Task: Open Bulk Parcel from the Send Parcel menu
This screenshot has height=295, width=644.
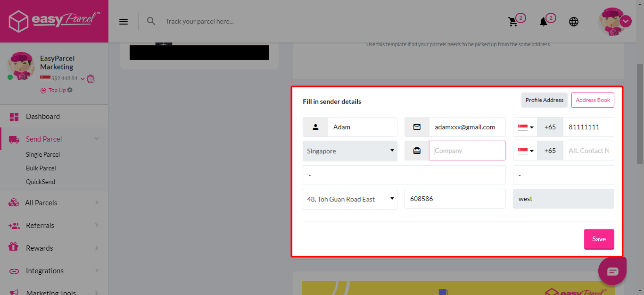Action: pyautogui.click(x=41, y=168)
